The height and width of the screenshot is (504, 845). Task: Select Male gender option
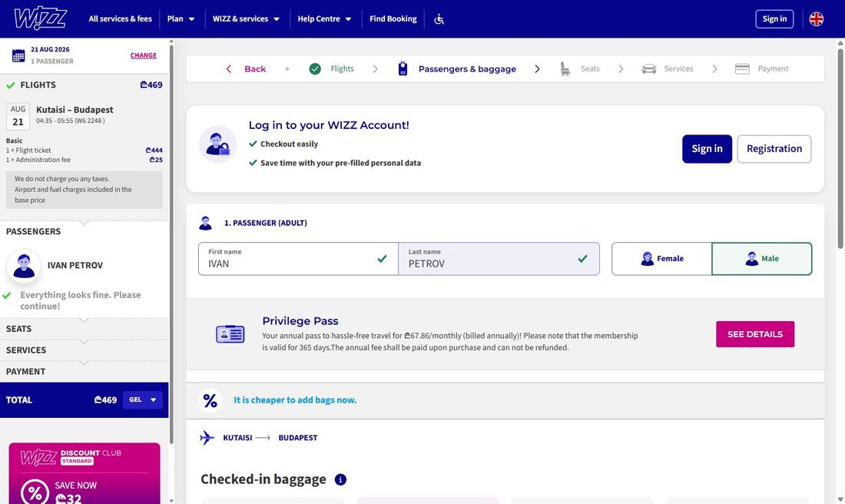click(762, 259)
